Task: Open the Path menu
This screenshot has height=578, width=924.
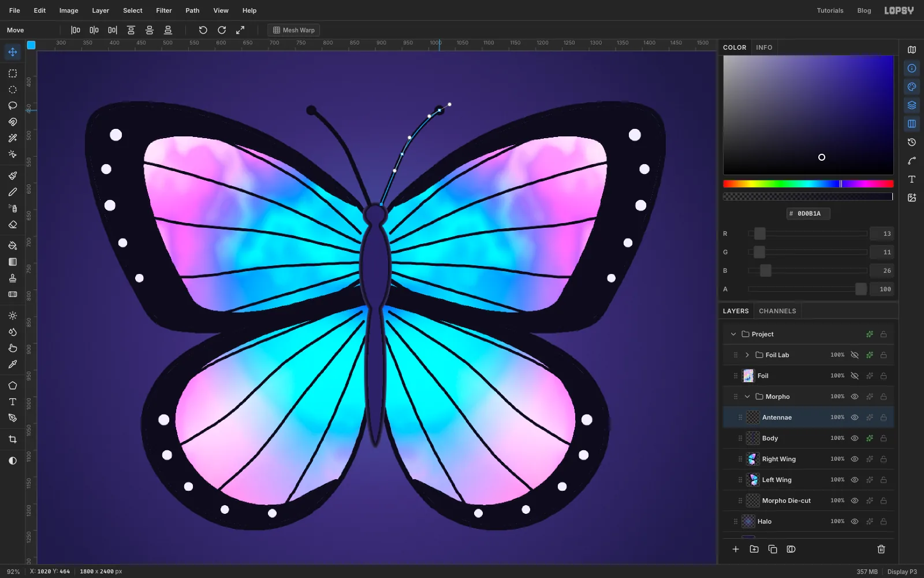Action: tap(192, 10)
